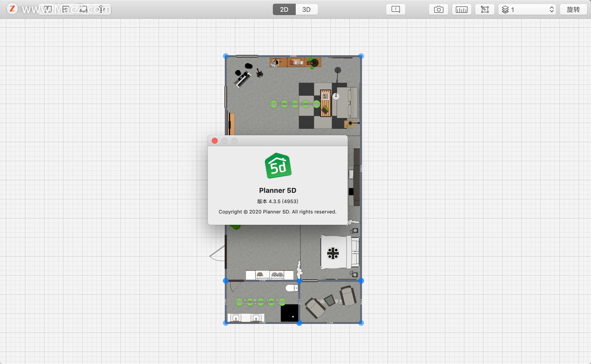Switch to the 3D view tab

(x=306, y=10)
